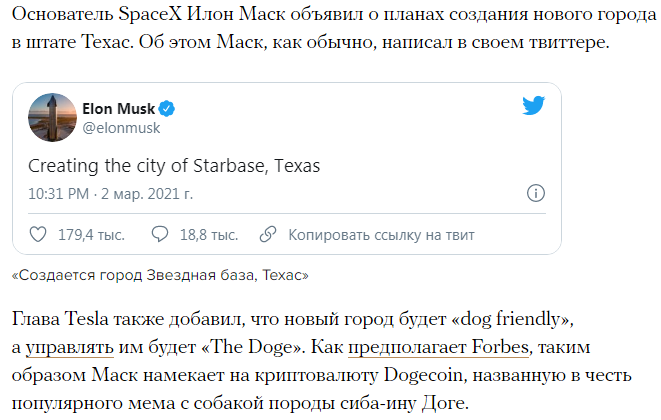Viewport: 661px width, 420px height.
Task: Click the reply speech bubble icon
Action: 159,235
